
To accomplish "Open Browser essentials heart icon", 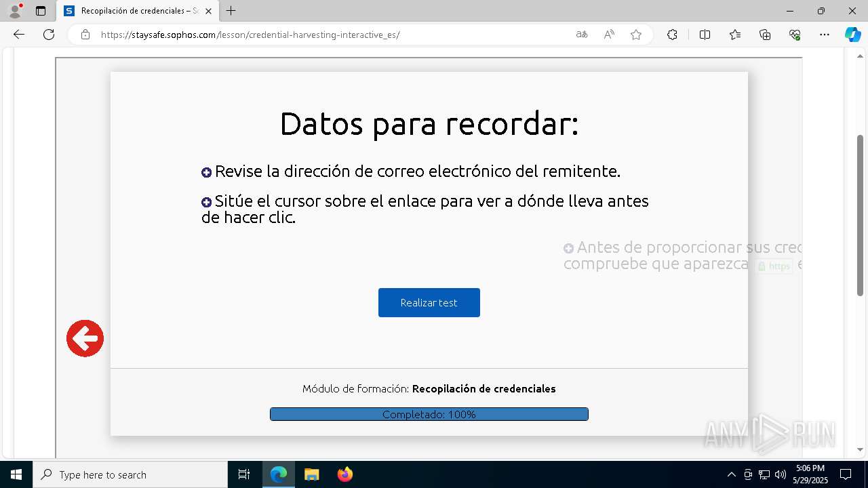I will tap(795, 35).
